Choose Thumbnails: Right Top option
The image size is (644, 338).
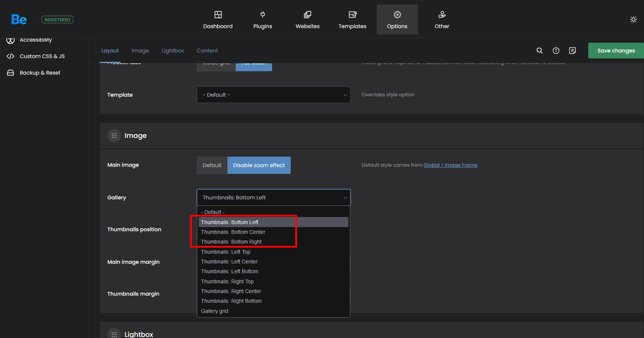(274, 281)
